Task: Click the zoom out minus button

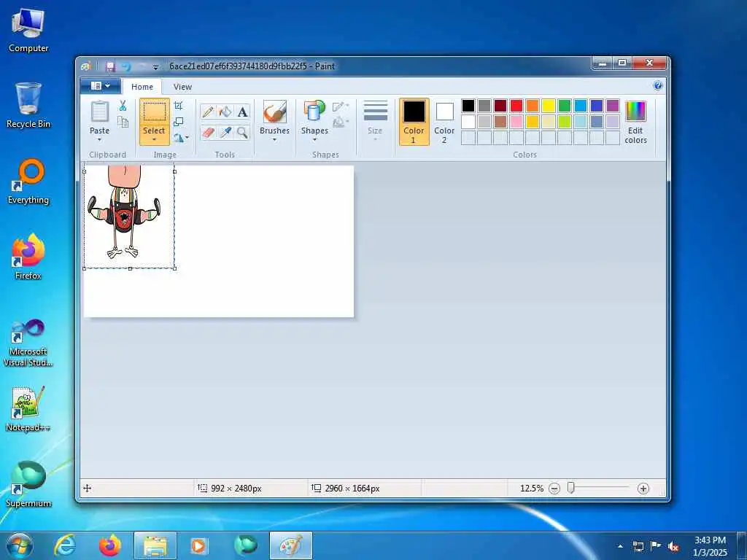Action: coord(554,489)
